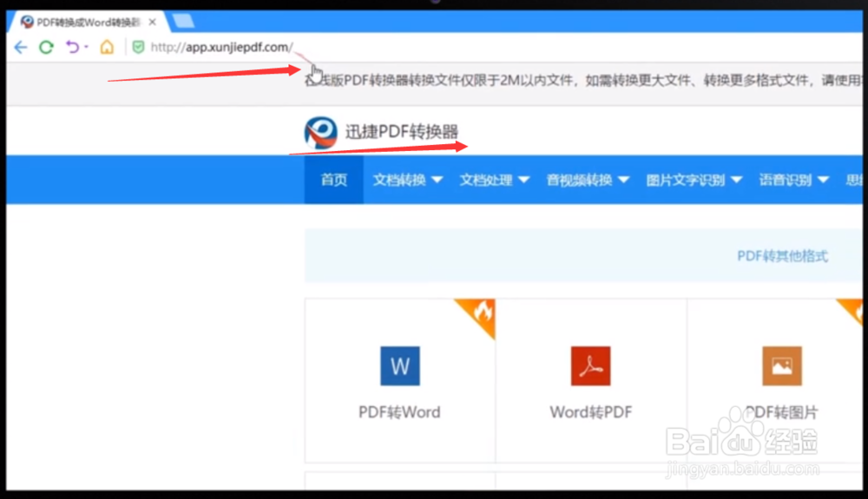Image resolution: width=868 pixels, height=499 pixels.
Task: Go to the browser home page icon
Action: click(x=107, y=47)
